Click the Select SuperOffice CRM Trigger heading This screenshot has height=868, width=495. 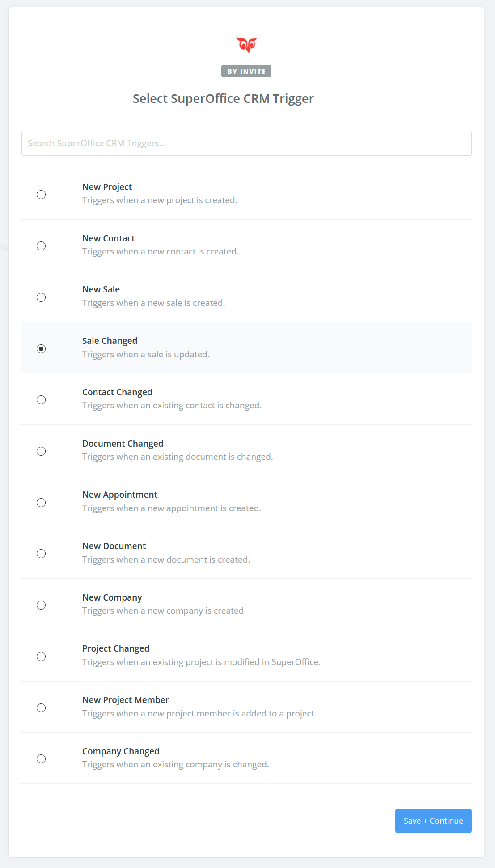[223, 98]
